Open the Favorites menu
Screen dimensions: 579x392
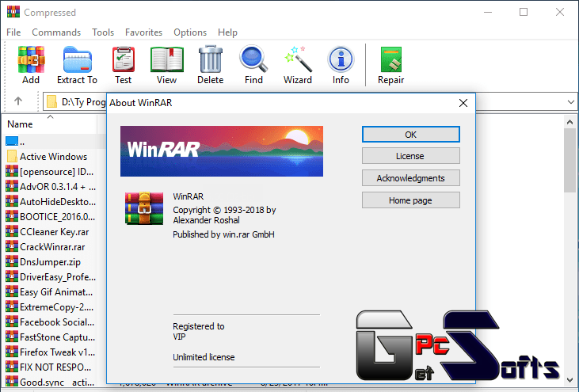click(x=143, y=32)
